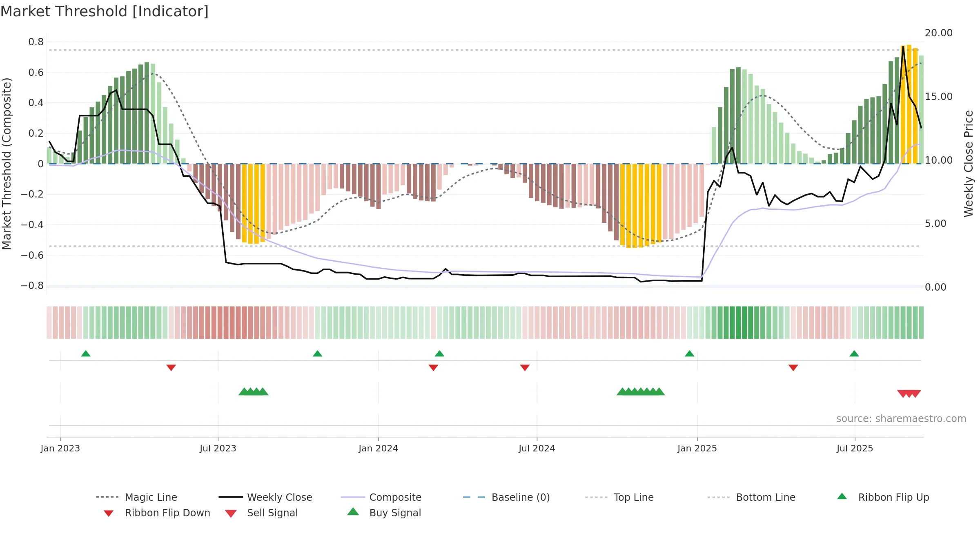Select the Ribbon Flip Up marker just before Jan 2025

pos(689,353)
